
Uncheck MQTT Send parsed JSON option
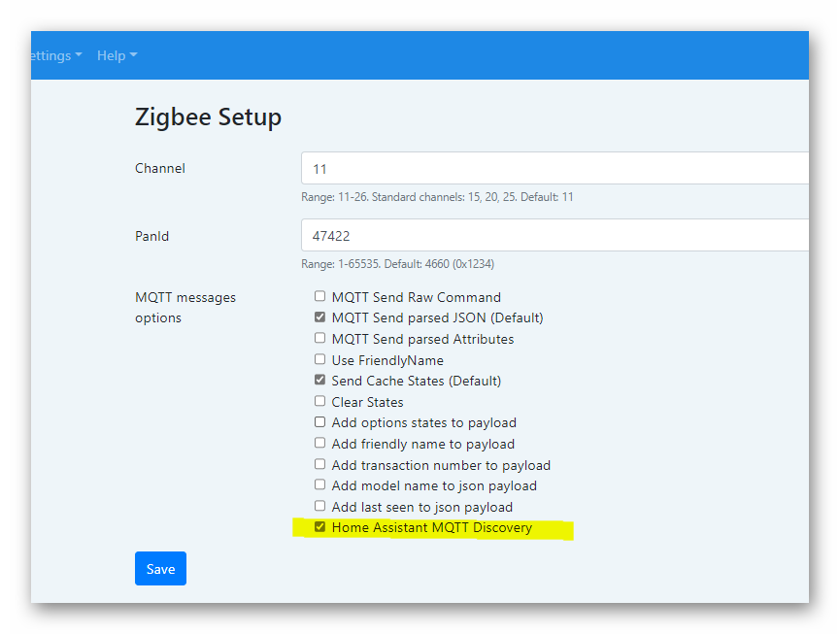[319, 317]
